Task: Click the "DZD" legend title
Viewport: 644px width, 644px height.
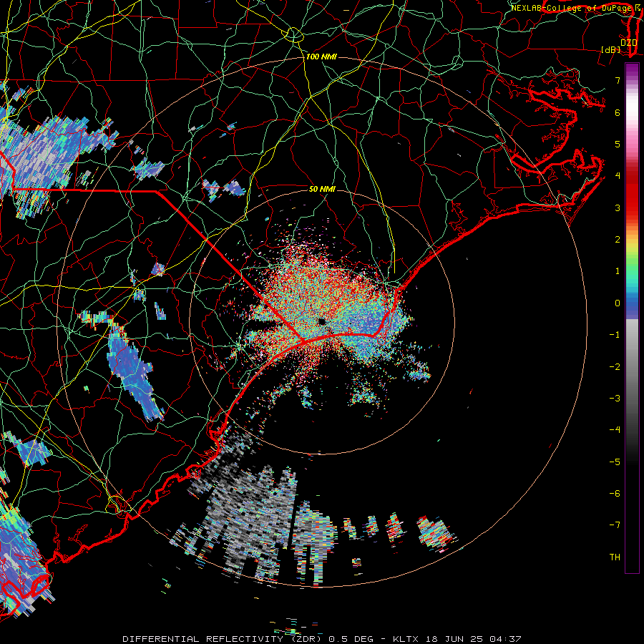Action: click(x=629, y=43)
